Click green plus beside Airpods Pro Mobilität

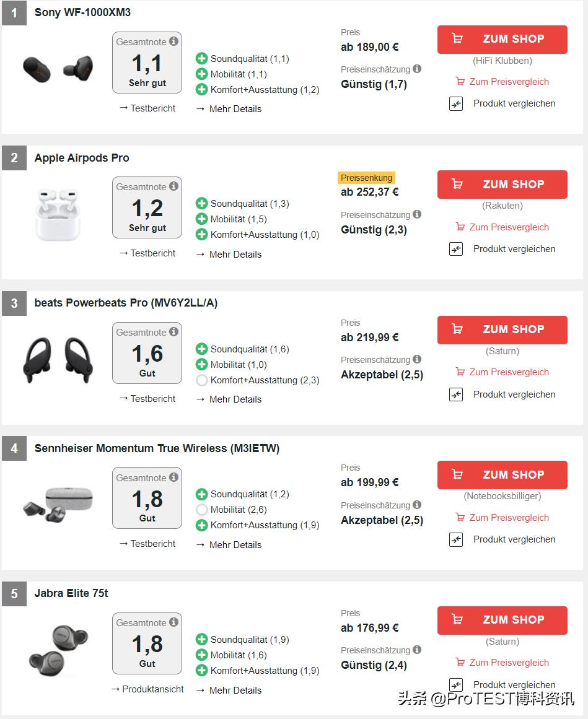coord(201,219)
